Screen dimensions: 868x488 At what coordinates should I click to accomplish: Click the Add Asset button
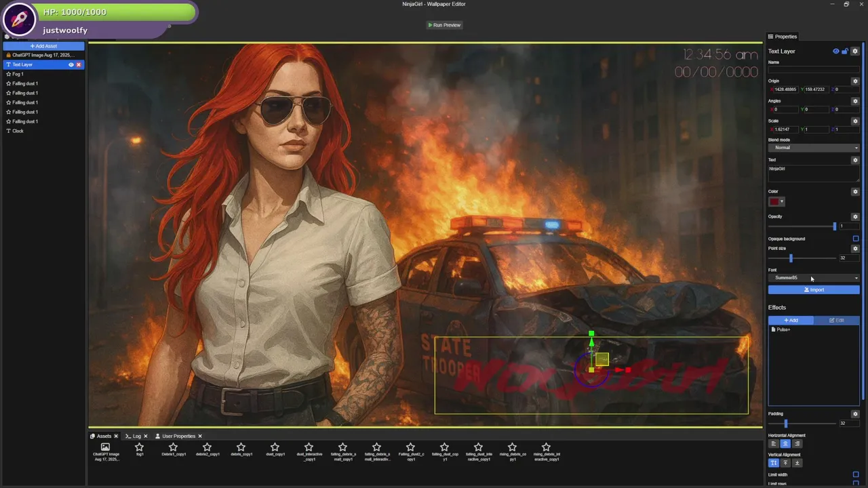pos(44,46)
